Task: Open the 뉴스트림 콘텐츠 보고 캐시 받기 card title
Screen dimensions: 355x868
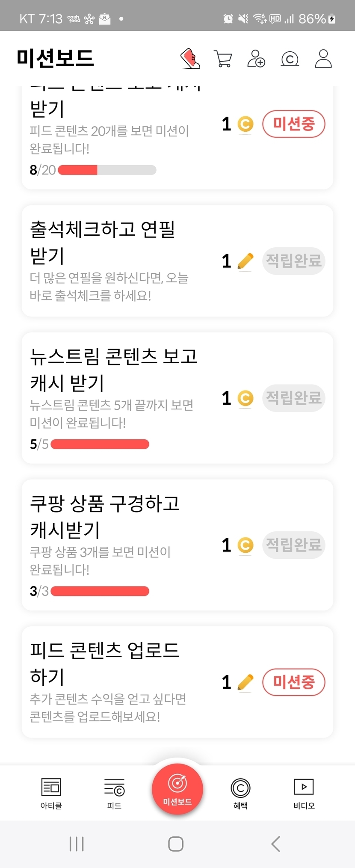Action: (114, 369)
